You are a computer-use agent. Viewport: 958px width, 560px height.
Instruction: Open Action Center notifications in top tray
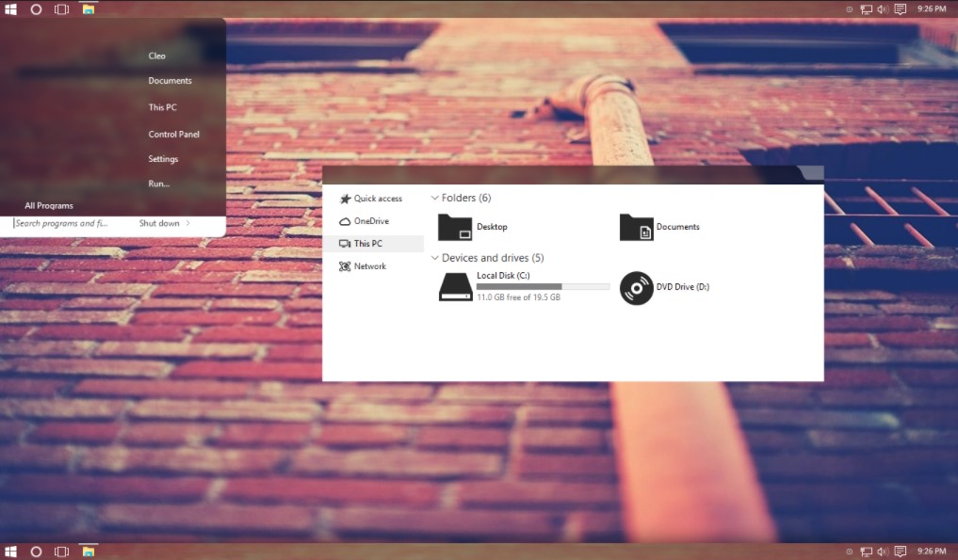tap(901, 9)
